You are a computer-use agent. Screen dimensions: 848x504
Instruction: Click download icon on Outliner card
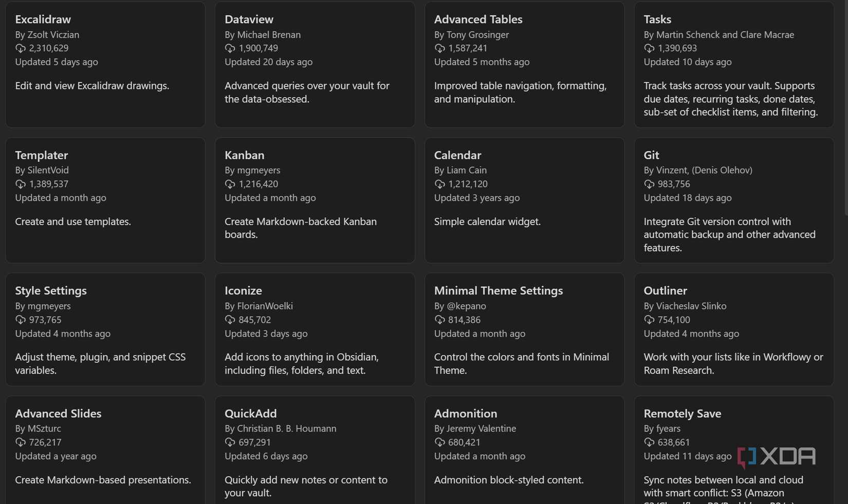click(649, 320)
